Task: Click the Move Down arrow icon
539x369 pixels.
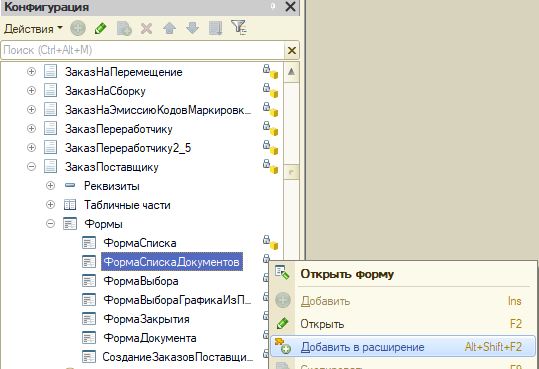Action: 192,28
